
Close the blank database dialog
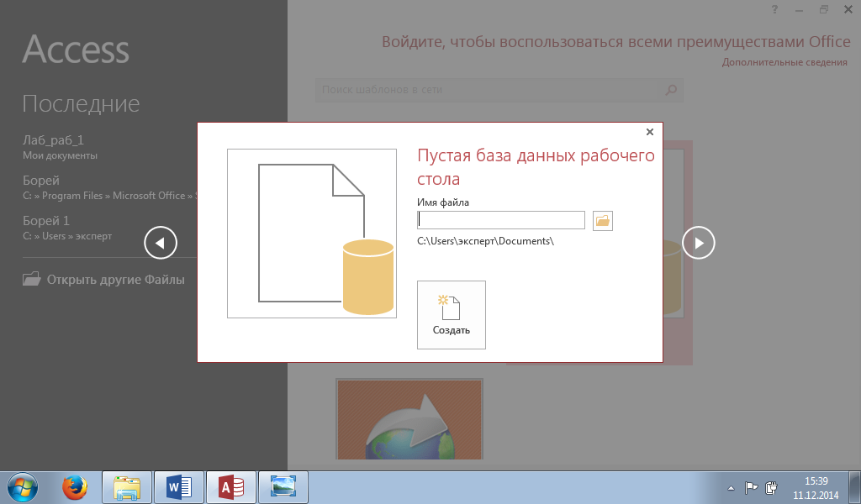(x=650, y=132)
